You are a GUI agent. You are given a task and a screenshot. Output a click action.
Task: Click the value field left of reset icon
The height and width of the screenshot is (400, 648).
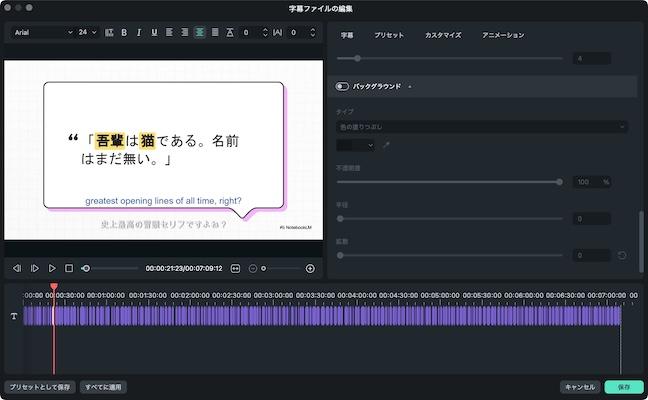(x=591, y=255)
